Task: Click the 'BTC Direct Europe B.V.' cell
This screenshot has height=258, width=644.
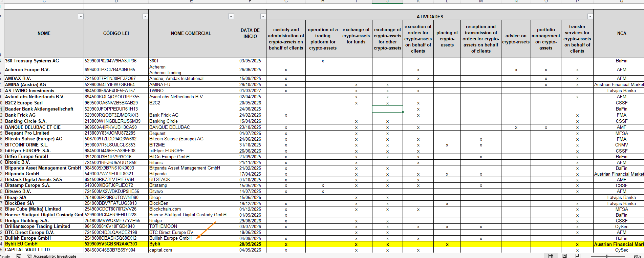Action: (x=44, y=232)
